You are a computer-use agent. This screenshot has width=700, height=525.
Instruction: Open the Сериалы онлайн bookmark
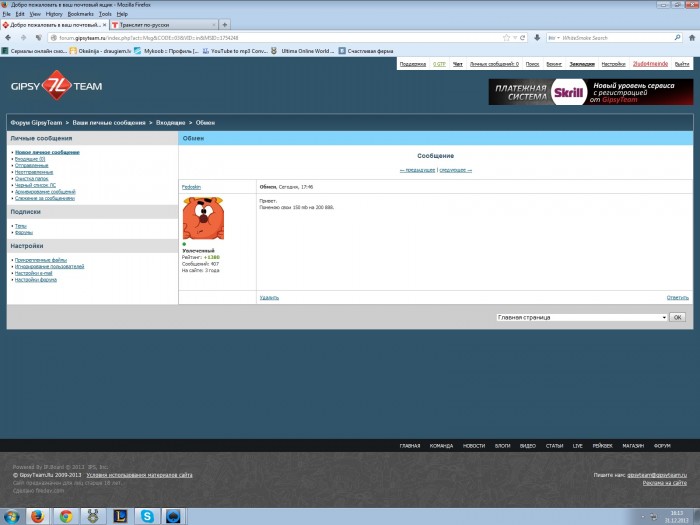[x=34, y=51]
